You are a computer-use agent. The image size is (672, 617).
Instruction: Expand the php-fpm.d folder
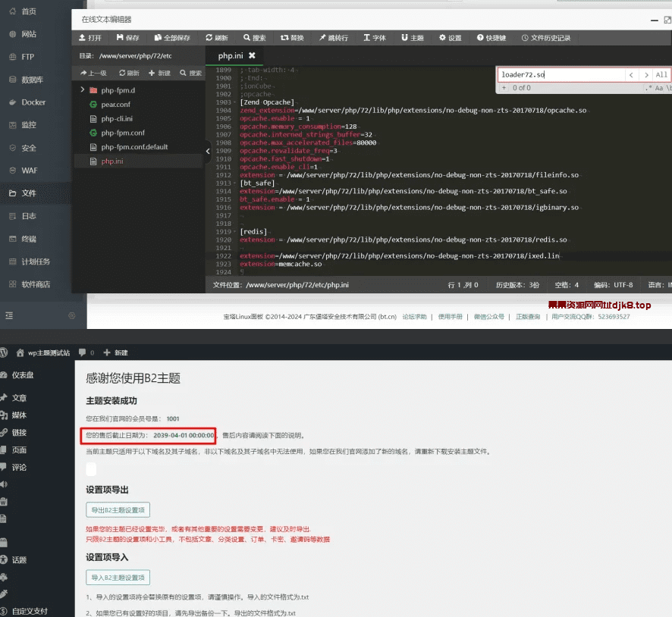point(82,90)
